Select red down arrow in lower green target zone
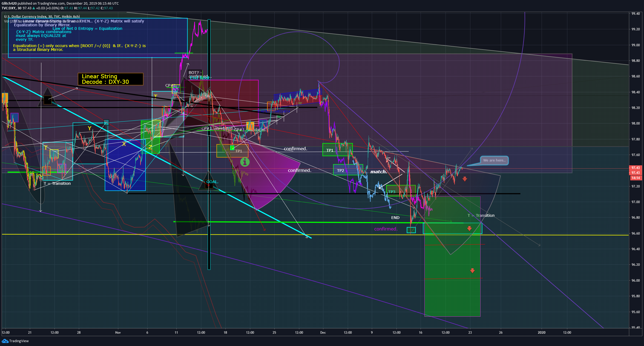Image resolution: width=644 pixels, height=346 pixels. 472,271
